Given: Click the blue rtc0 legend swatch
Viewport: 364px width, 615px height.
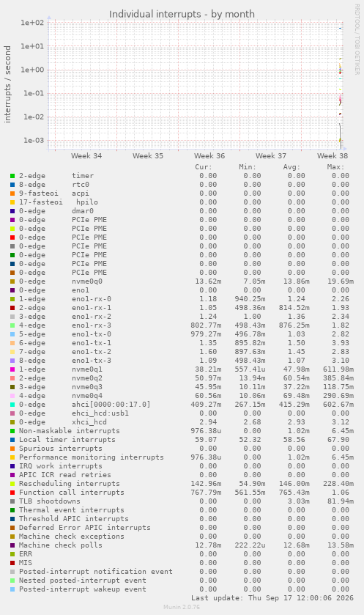Looking at the screenshot, I should [x=12, y=185].
